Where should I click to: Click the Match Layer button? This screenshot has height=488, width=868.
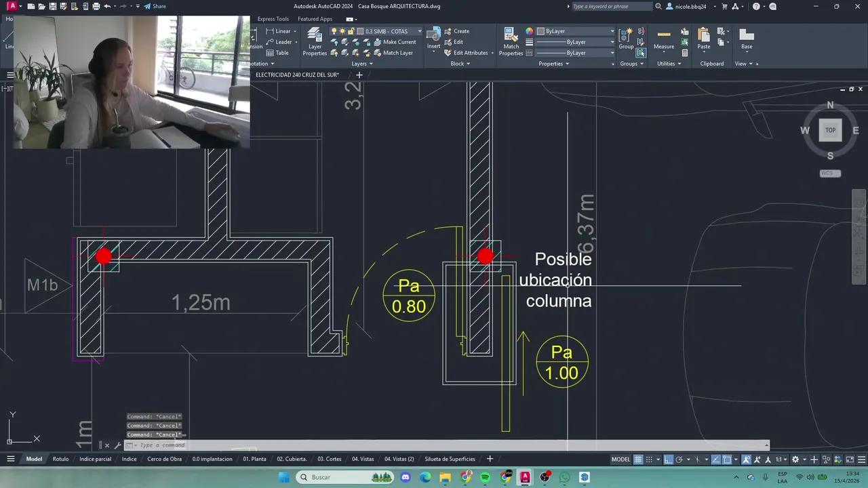393,53
